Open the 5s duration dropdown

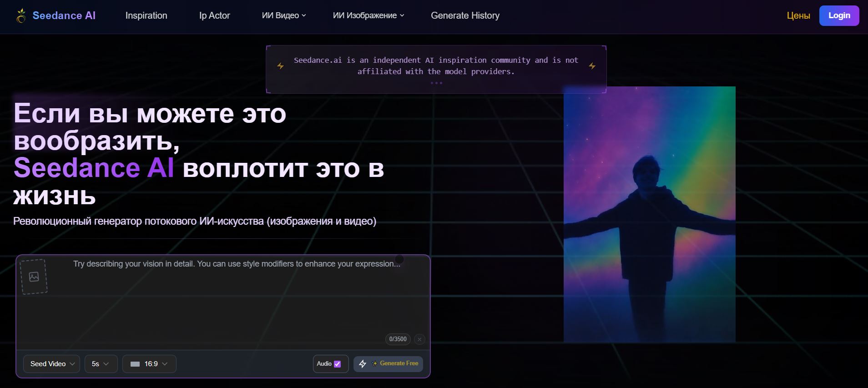coord(101,364)
